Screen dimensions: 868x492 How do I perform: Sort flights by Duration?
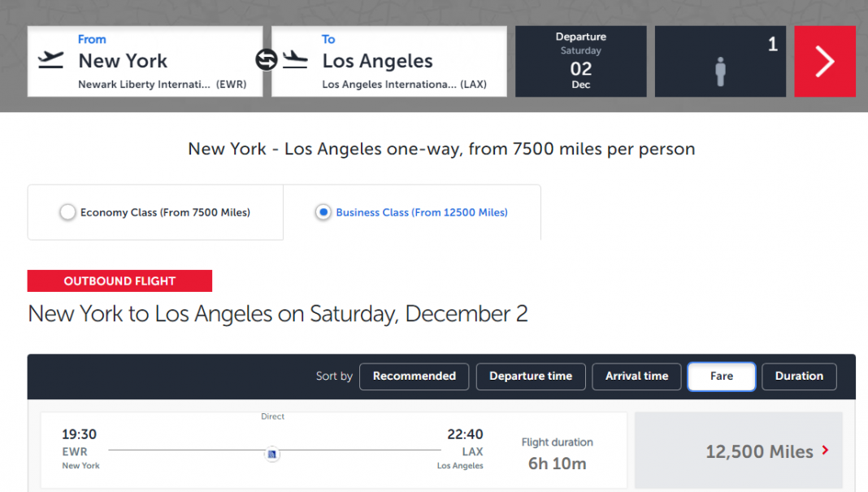click(799, 376)
